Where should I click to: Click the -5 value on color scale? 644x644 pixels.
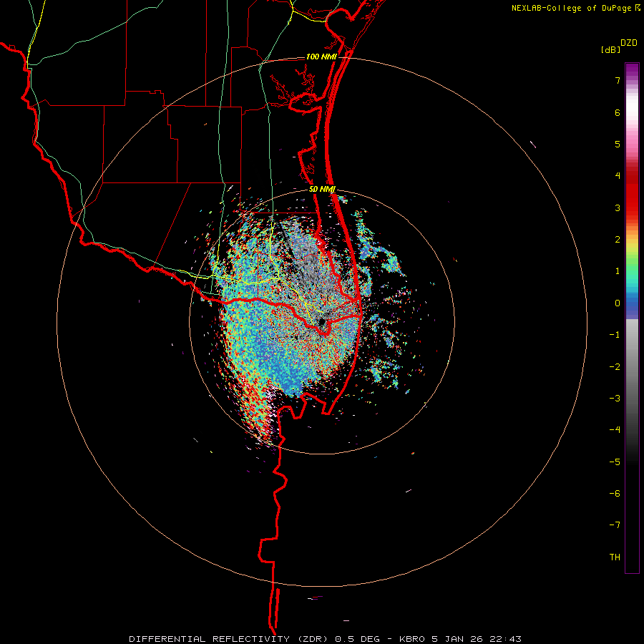[x=615, y=462]
